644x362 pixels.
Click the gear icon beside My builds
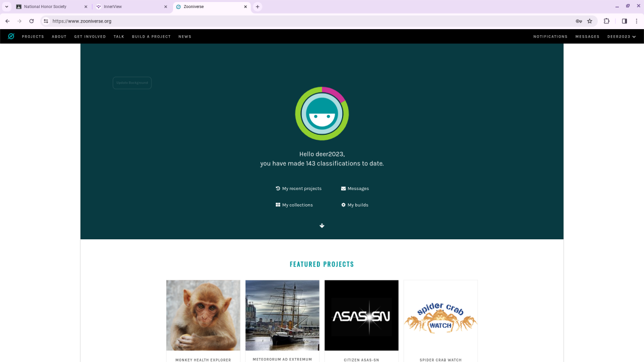pos(343,205)
